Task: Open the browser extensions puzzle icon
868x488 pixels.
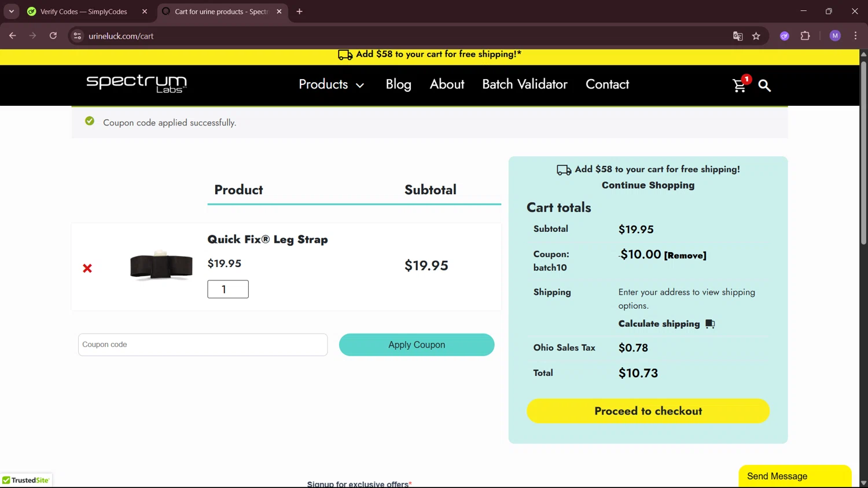Action: (x=805, y=36)
